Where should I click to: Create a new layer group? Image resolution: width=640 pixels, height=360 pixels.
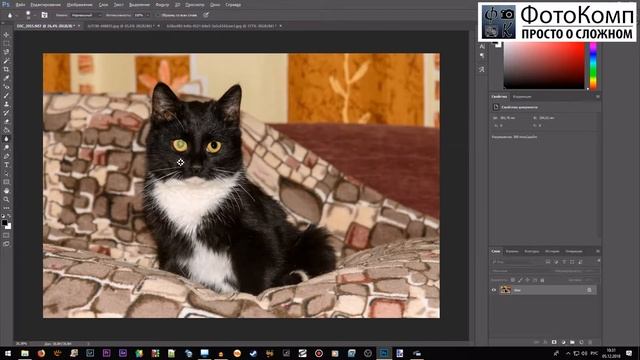coord(572,342)
